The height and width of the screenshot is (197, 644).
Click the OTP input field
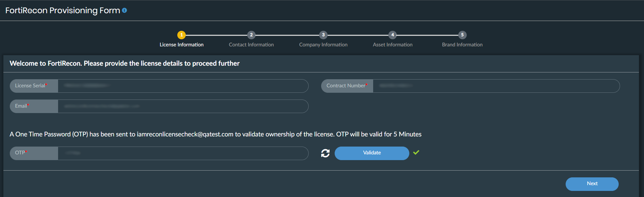click(183, 153)
